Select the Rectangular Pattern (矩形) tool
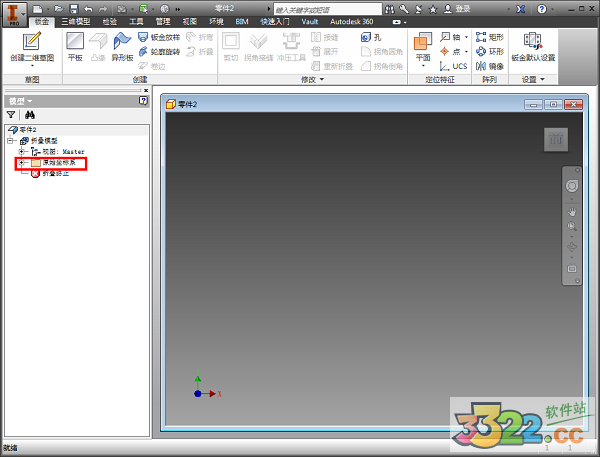 (x=489, y=37)
